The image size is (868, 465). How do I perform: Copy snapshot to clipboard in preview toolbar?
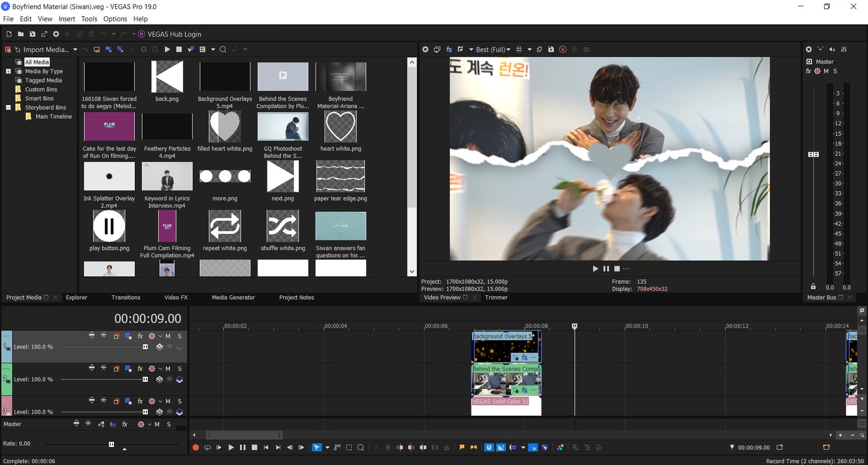click(x=539, y=49)
